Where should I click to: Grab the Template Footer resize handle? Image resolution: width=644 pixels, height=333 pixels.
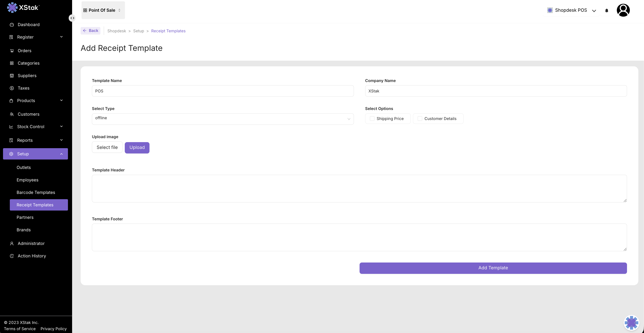tap(625, 249)
